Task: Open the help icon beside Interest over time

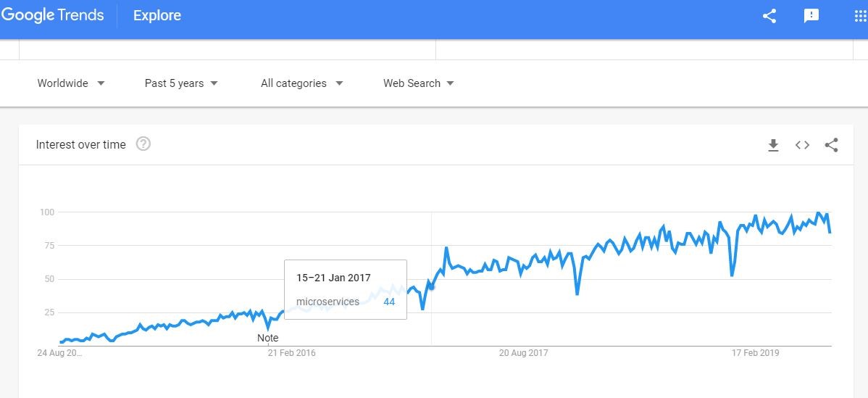Action: point(143,144)
